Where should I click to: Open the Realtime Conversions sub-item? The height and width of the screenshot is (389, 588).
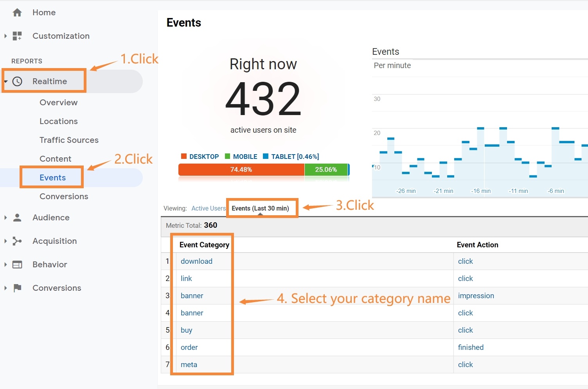click(64, 196)
